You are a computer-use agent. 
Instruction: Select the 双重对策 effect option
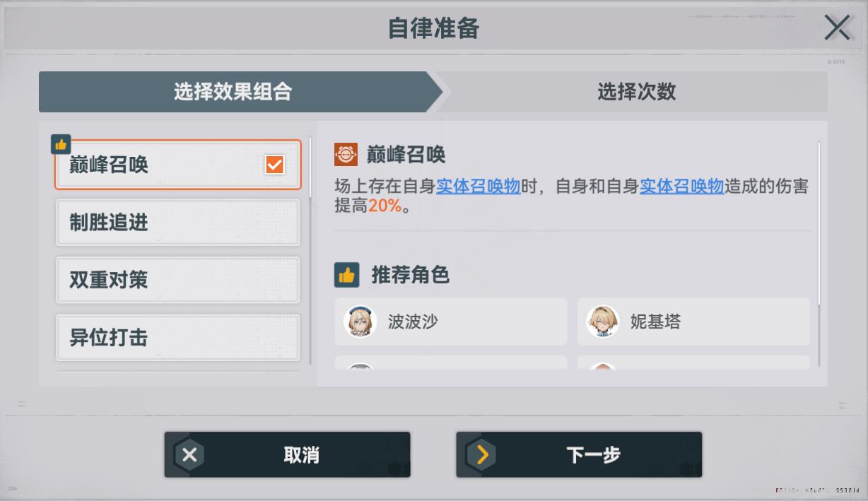point(177,280)
